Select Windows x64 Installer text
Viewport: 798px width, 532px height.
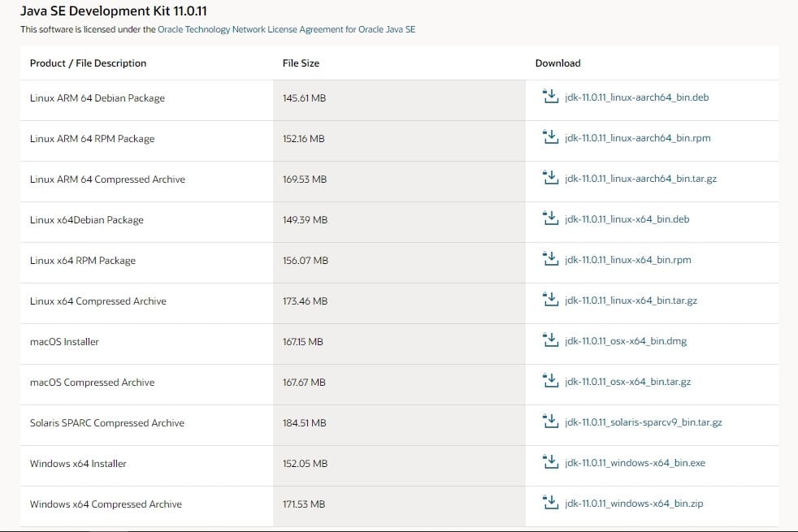pyautogui.click(x=78, y=464)
